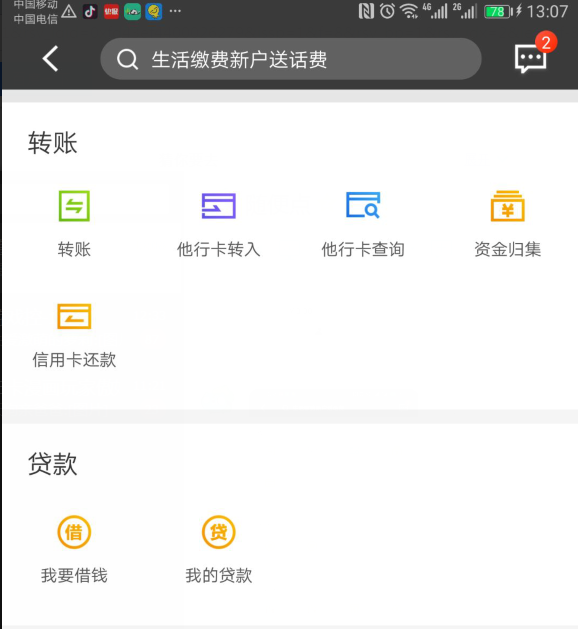Tap the alarm clock status icon
This screenshot has width=578, height=629.
(387, 11)
